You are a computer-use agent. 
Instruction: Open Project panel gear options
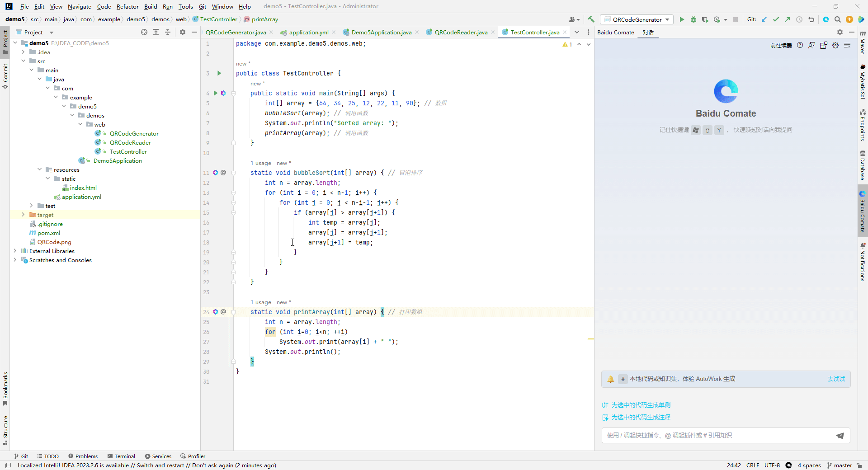pos(183,32)
